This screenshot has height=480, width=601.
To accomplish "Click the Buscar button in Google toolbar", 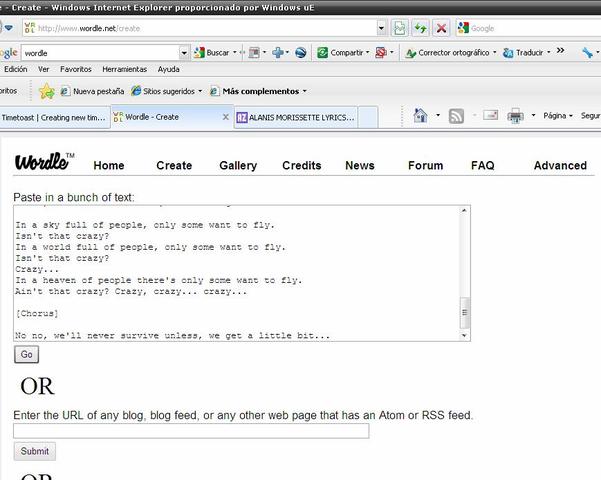I will point(212,53).
